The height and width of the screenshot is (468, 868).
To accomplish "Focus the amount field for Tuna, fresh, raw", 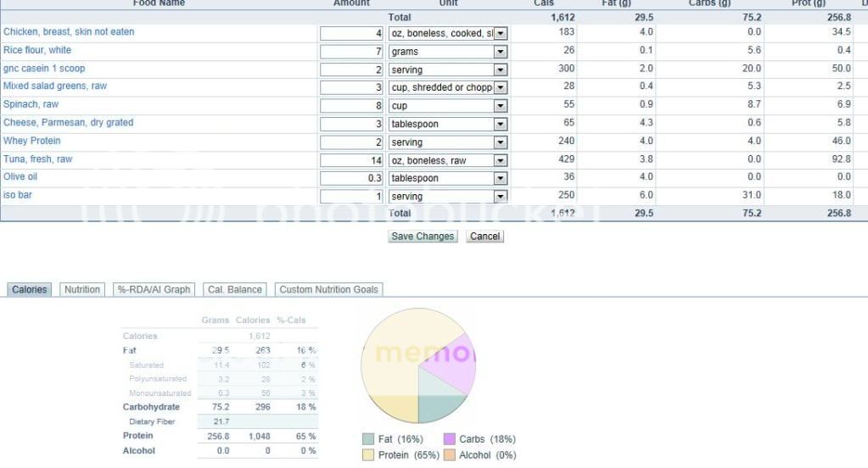I will [x=352, y=160].
